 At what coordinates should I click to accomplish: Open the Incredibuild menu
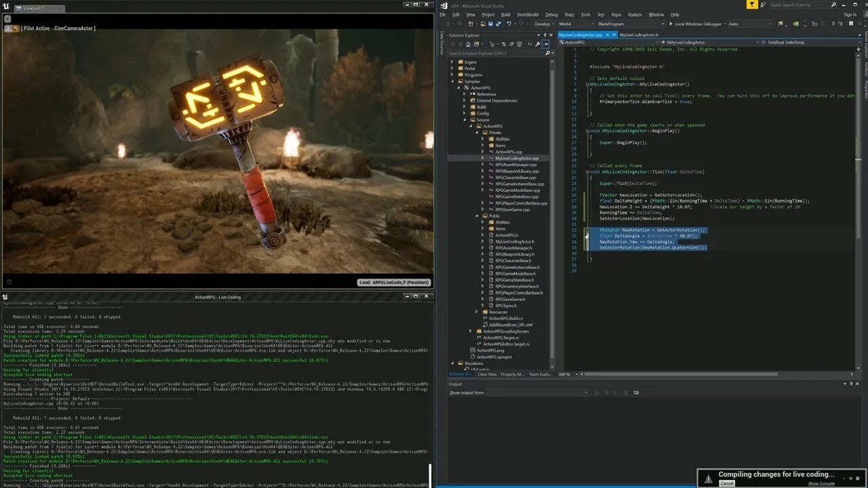[528, 14]
